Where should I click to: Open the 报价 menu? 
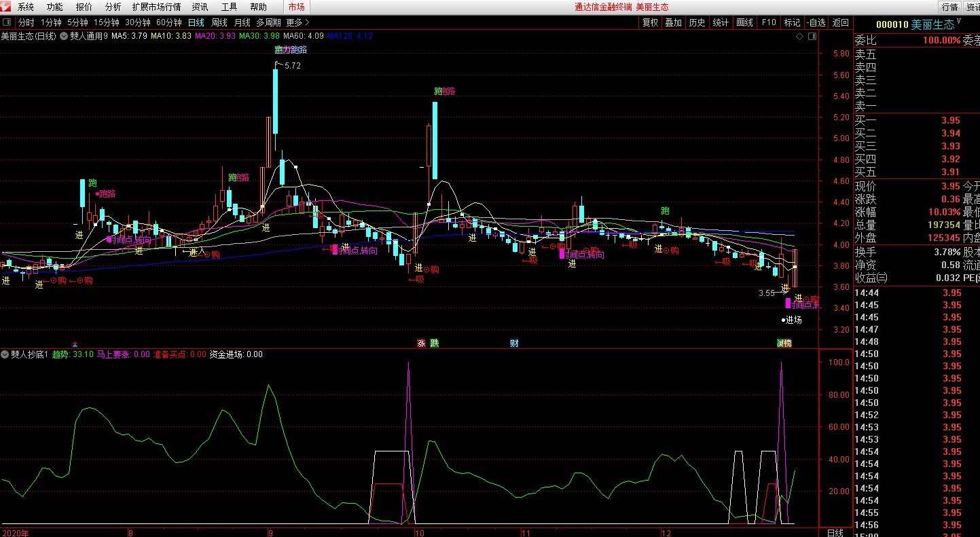[x=84, y=7]
